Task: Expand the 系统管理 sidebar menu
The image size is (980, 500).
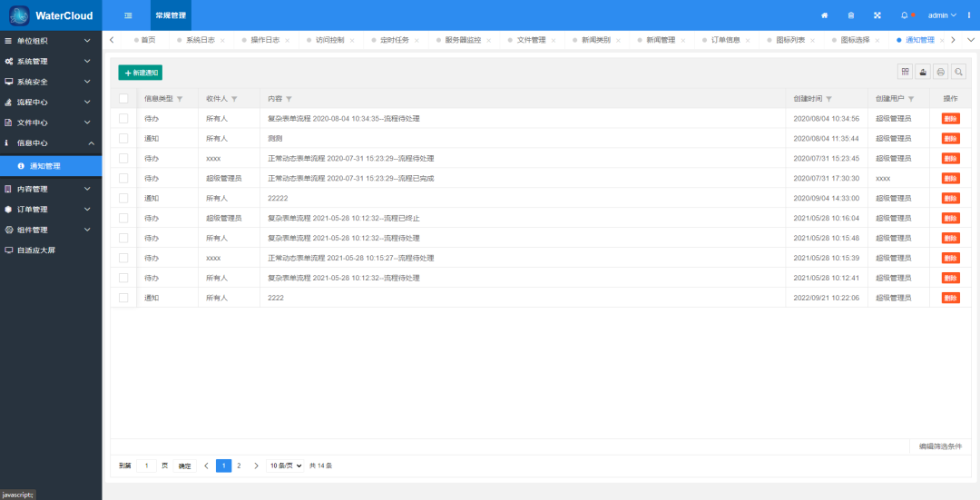Action: [51, 61]
